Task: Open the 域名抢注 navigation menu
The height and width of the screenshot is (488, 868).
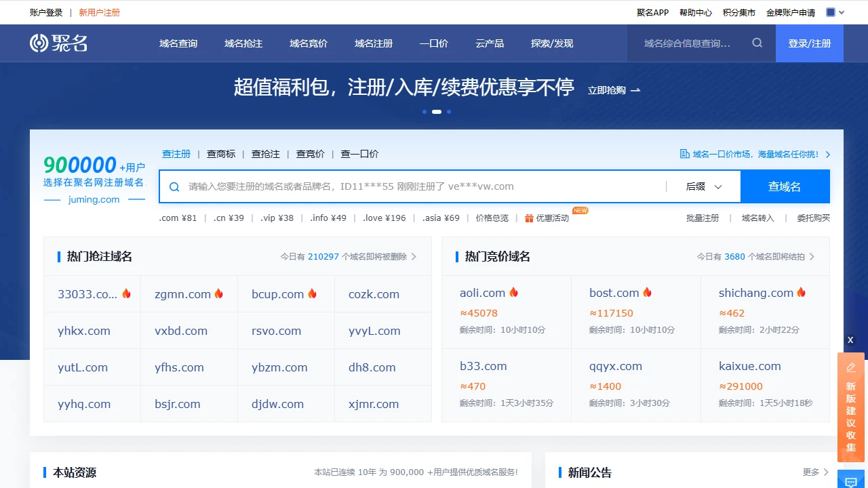Action: click(243, 43)
